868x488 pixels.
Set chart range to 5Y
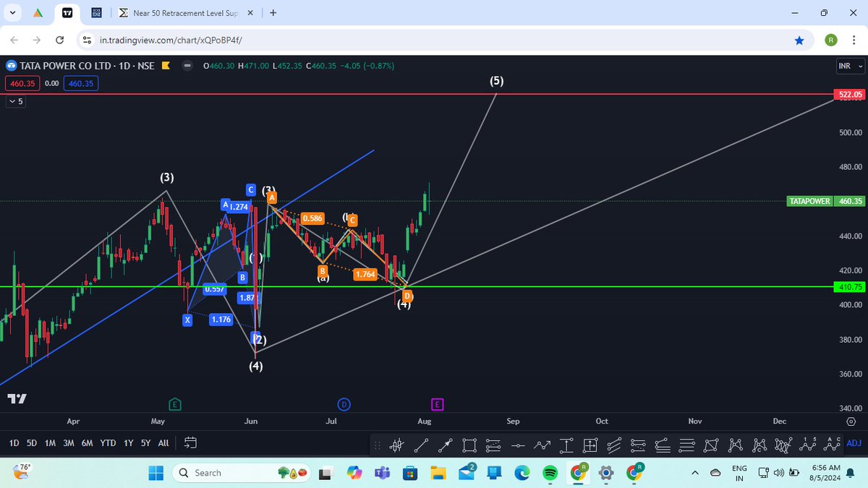[x=145, y=442]
